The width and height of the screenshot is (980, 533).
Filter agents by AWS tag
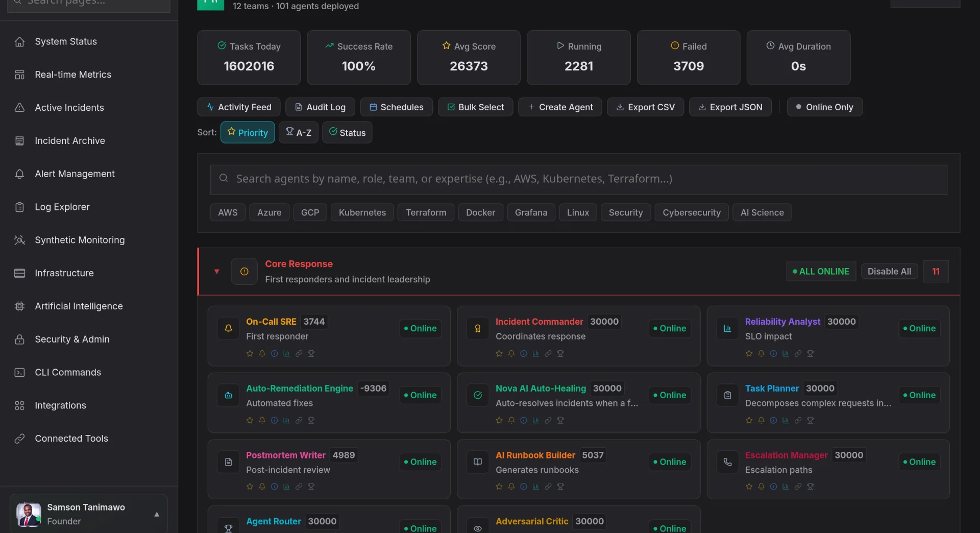(228, 213)
